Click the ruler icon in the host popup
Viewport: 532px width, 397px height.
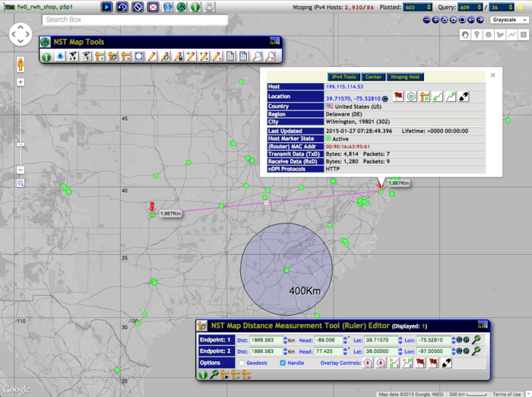(424, 97)
